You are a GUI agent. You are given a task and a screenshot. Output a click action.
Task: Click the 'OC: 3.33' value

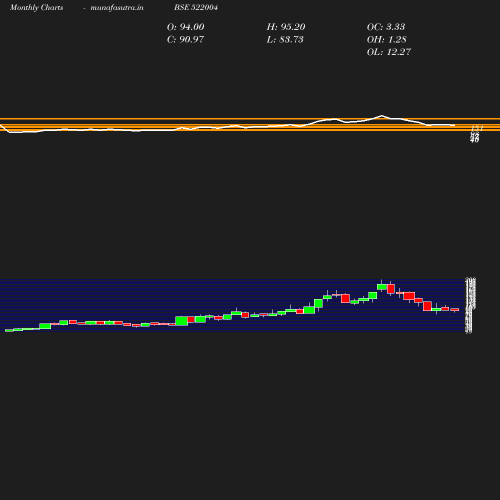[386, 27]
